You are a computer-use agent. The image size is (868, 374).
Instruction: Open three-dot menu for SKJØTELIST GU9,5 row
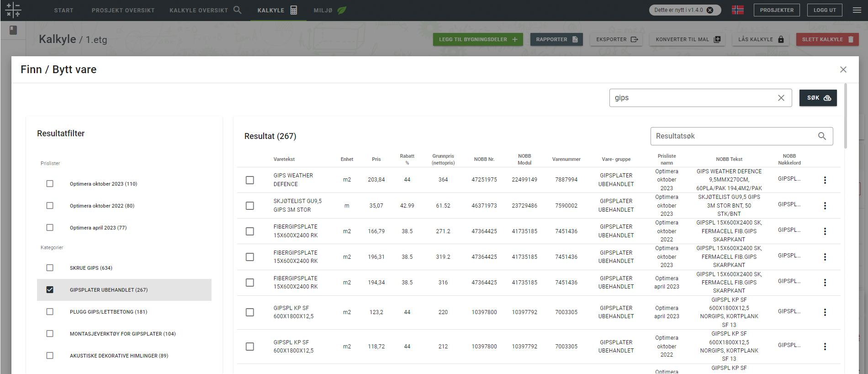point(825,206)
